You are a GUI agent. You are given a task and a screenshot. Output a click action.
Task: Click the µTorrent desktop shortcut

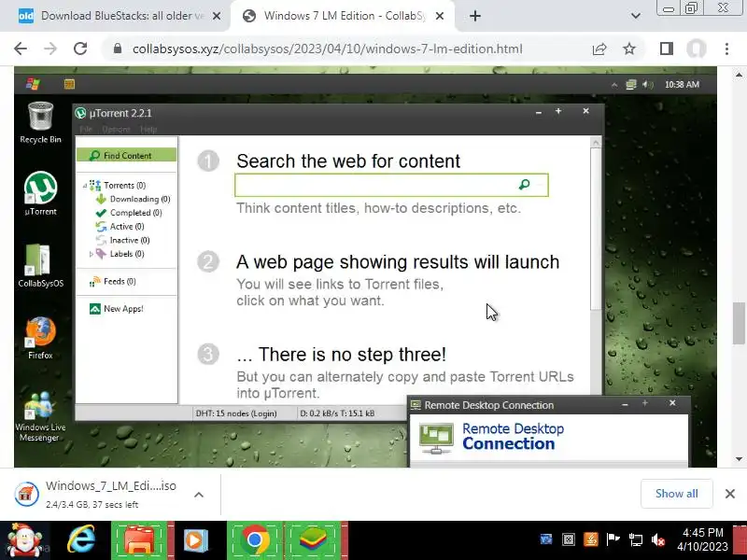click(40, 193)
